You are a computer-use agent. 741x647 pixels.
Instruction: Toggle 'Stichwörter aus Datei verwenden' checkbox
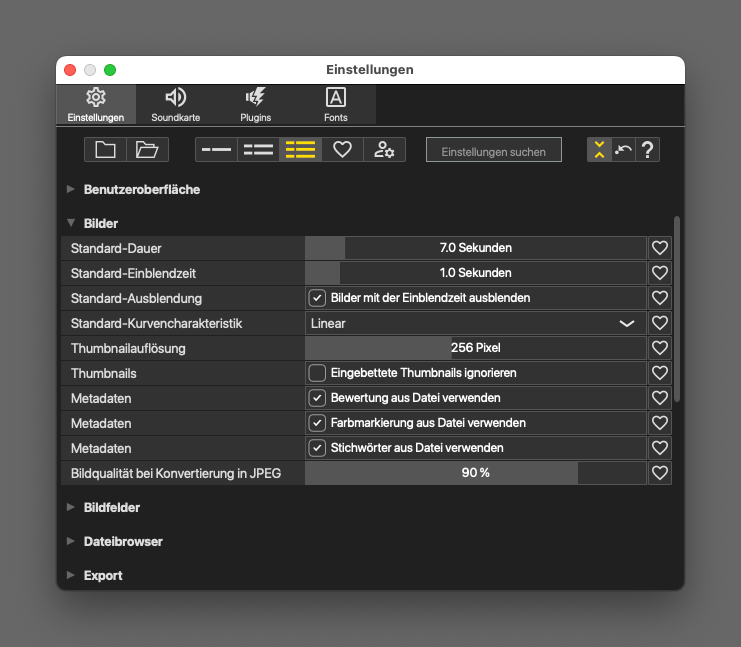[x=318, y=448]
